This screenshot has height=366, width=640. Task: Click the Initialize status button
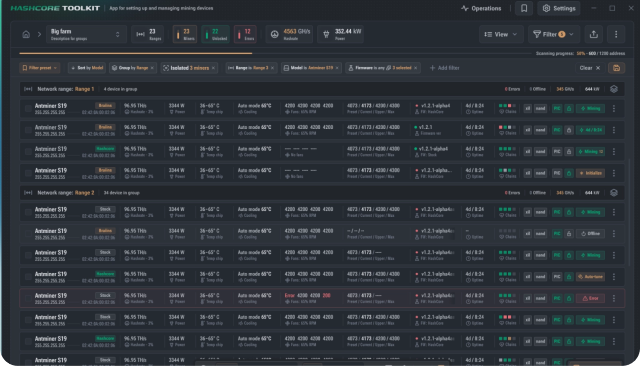tap(590, 173)
